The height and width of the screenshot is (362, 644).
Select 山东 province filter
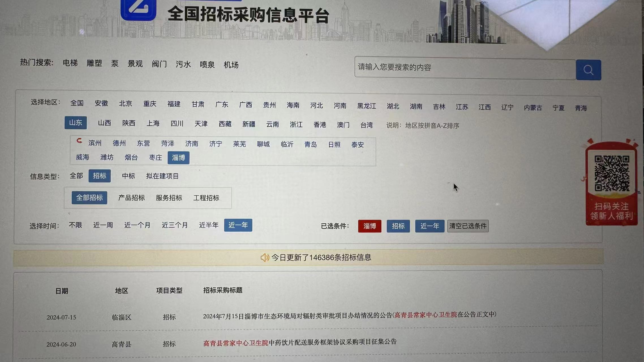tap(76, 123)
